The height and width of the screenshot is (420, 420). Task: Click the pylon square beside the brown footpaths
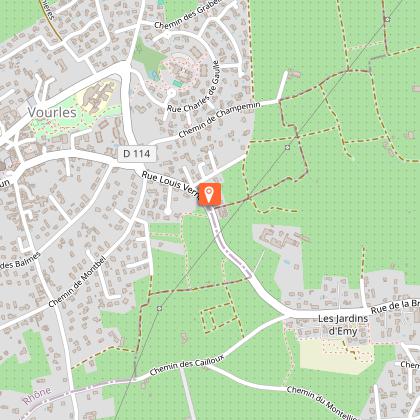click(x=387, y=19)
